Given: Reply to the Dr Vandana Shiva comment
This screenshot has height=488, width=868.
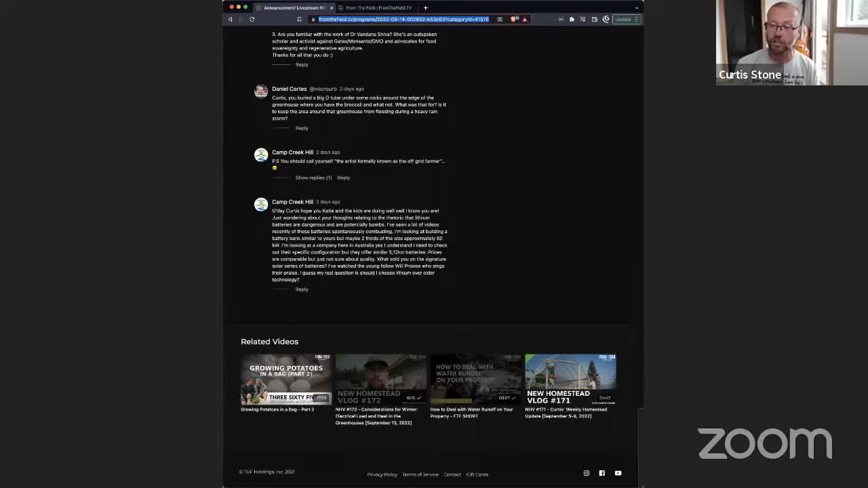Looking at the screenshot, I should click(302, 64).
